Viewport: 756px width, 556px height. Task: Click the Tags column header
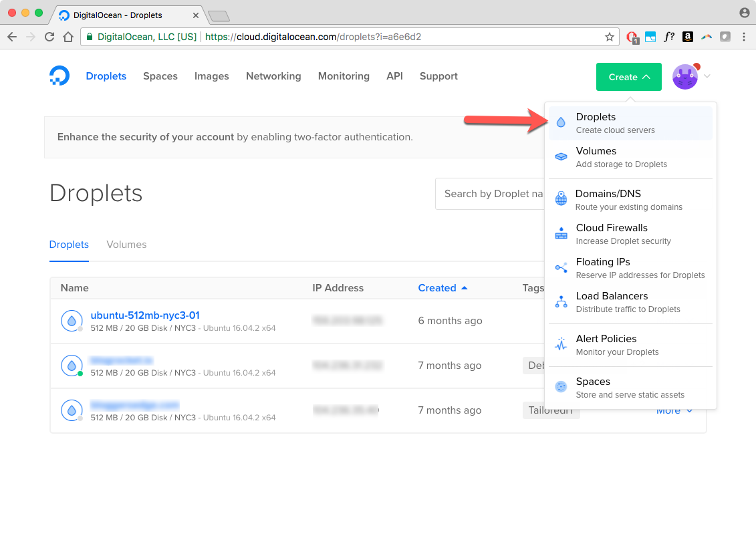coord(533,288)
